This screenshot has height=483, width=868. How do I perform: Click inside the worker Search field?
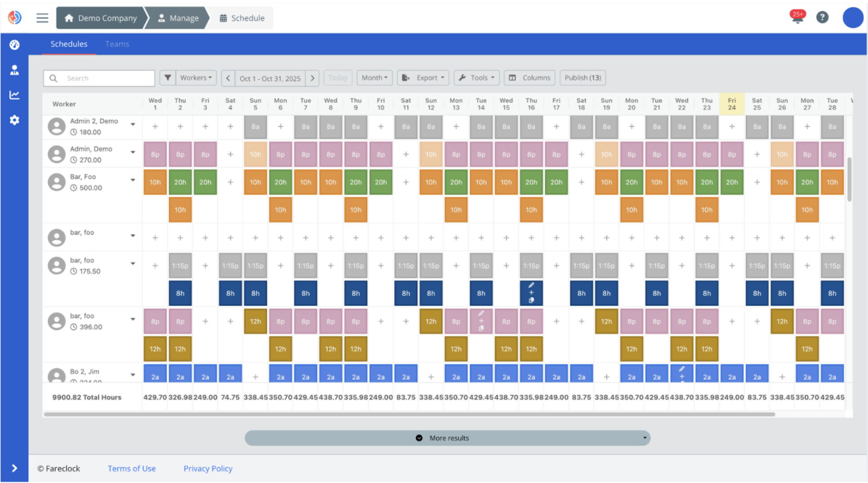(99, 78)
